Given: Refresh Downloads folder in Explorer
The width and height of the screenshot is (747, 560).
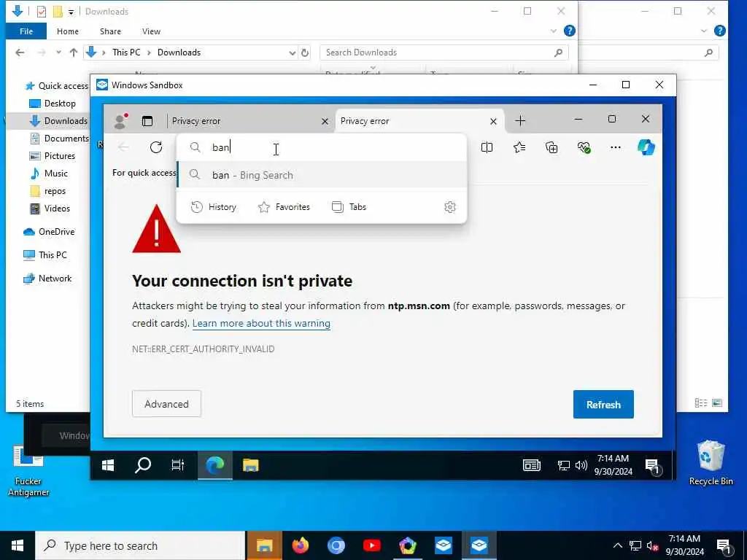Looking at the screenshot, I should pyautogui.click(x=305, y=52).
